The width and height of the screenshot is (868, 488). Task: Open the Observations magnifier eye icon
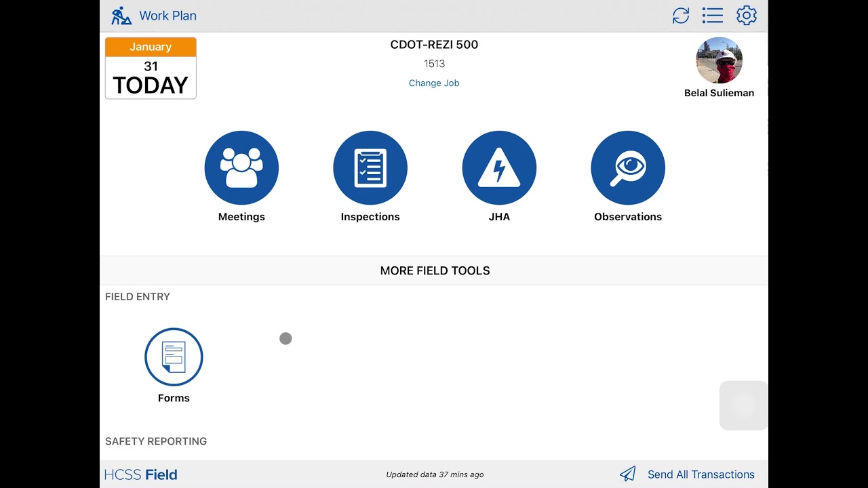point(628,168)
